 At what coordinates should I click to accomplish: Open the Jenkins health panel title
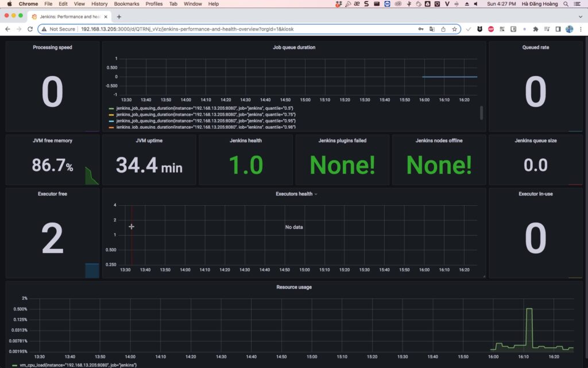[246, 140]
